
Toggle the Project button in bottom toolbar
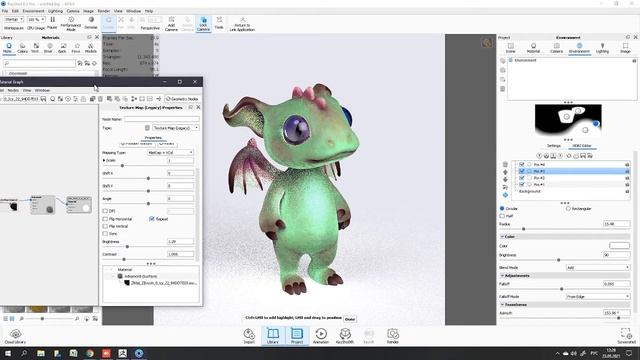point(297,336)
